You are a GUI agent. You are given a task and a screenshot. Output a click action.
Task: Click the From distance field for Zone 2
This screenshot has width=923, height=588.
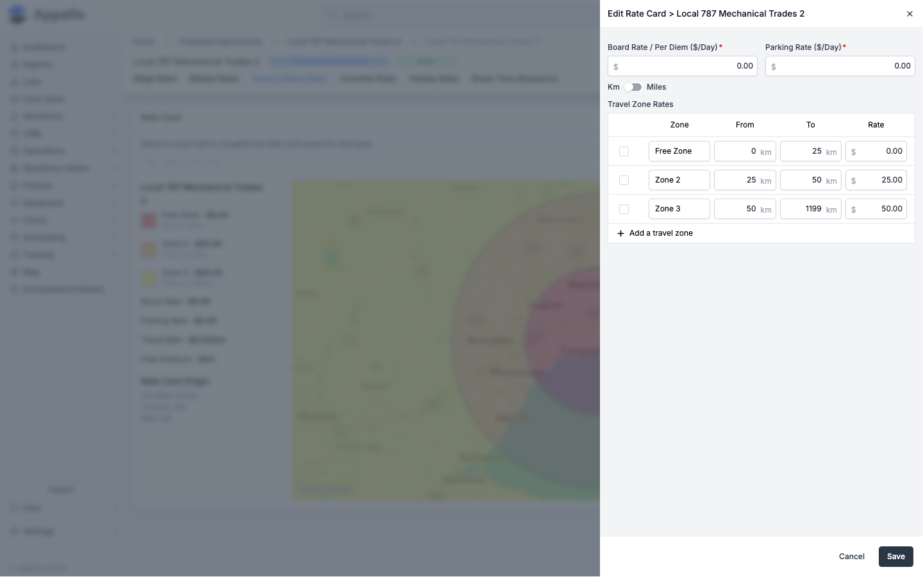pyautogui.click(x=745, y=180)
